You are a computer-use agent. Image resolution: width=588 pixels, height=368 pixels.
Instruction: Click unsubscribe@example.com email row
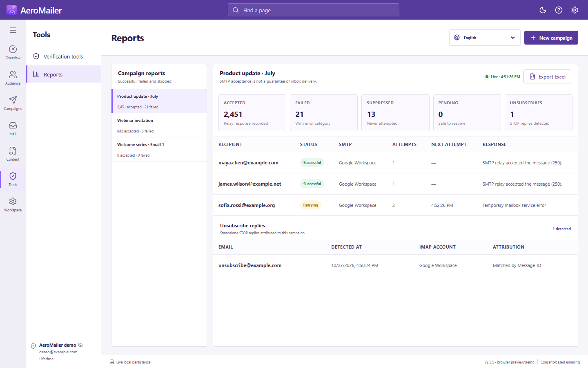point(395,265)
